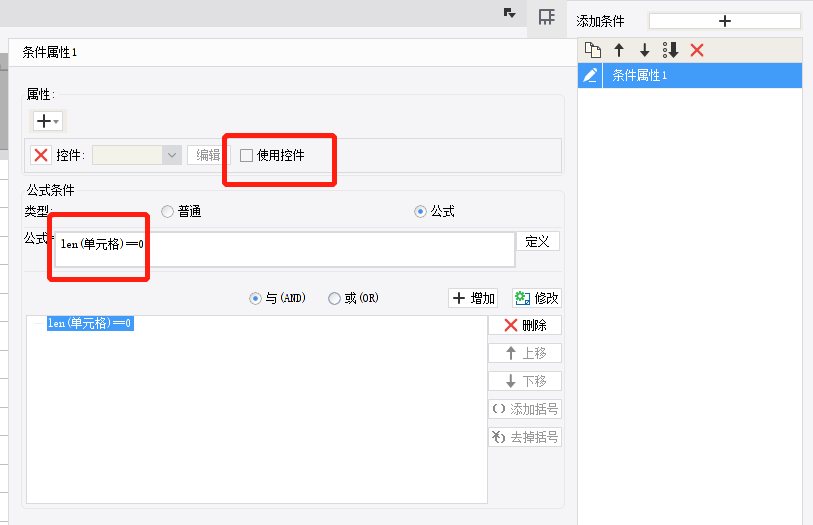This screenshot has width=813, height=525.
Task: Choose the 或(OR) radio option
Action: click(x=334, y=299)
